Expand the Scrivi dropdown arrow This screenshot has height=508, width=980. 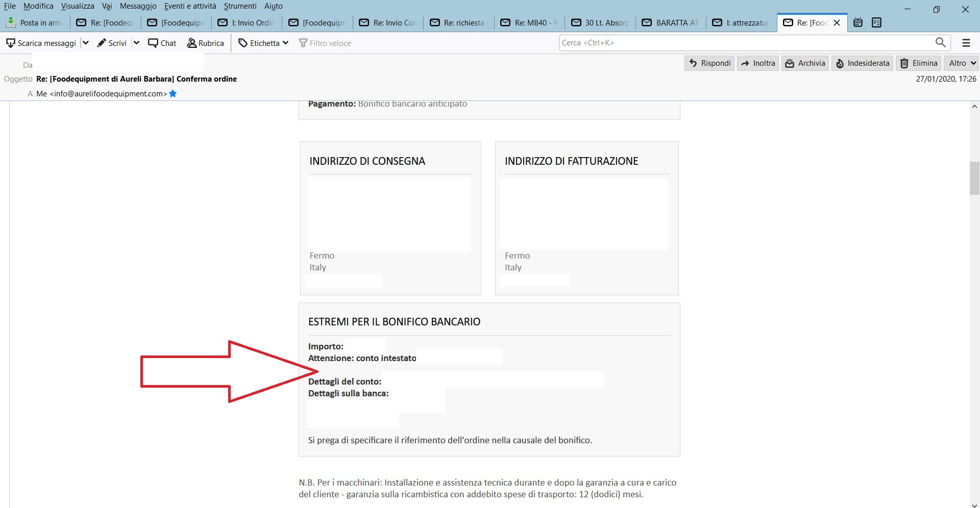coord(136,43)
